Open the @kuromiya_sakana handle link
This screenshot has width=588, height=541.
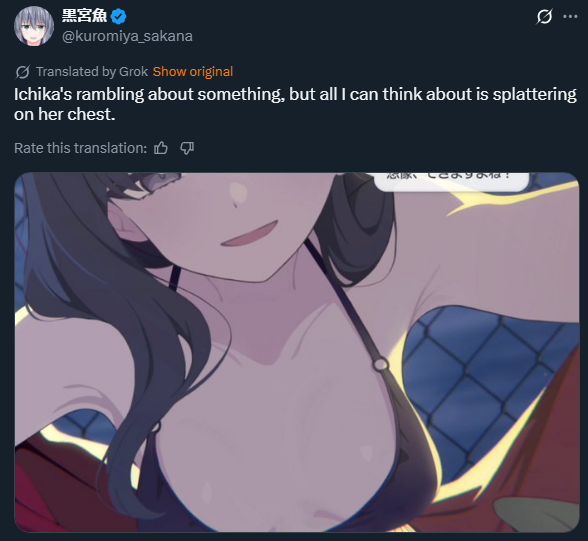(127, 36)
